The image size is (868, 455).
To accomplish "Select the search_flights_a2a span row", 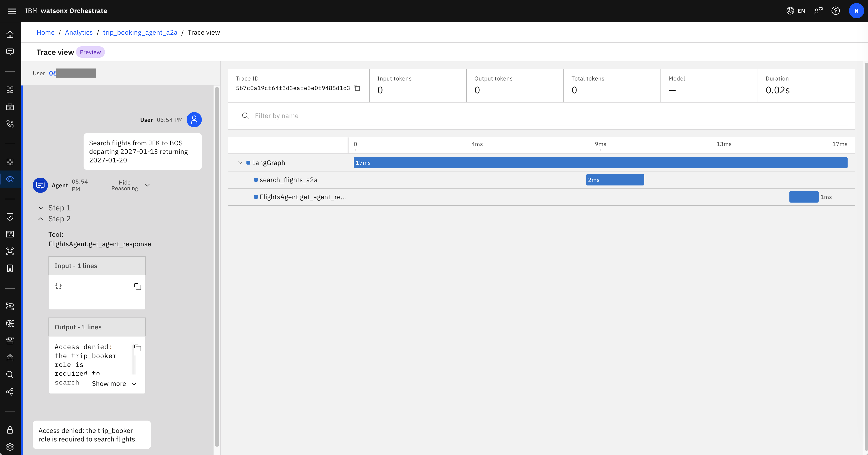I will (x=542, y=180).
